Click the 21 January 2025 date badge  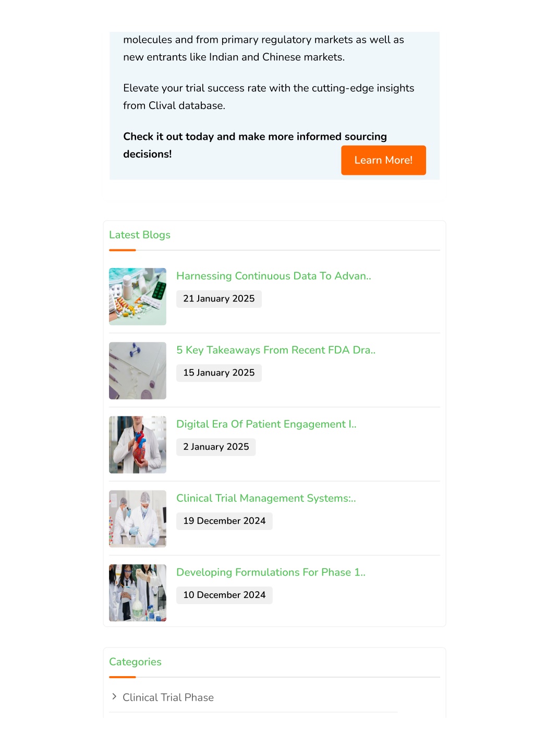(x=219, y=298)
